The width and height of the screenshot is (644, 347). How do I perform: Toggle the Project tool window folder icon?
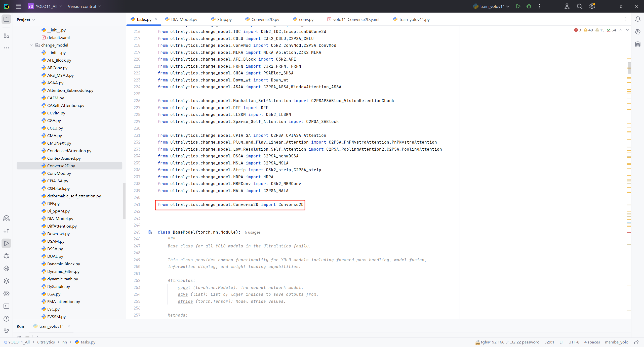pyautogui.click(x=7, y=19)
